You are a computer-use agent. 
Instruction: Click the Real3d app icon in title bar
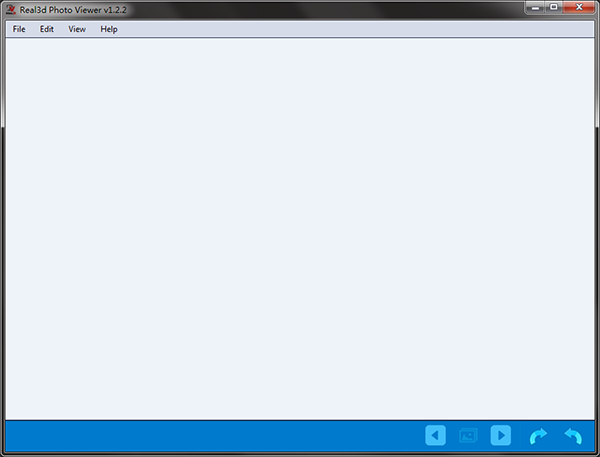point(11,10)
